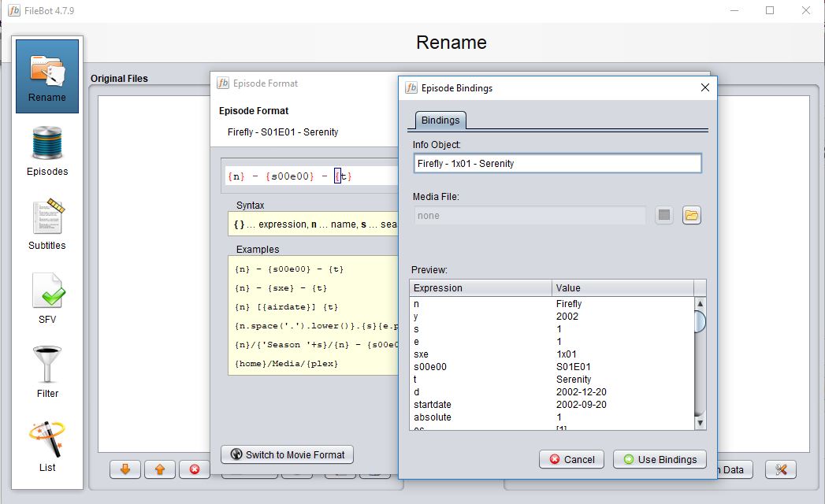Click the preview scrollbar up arrow
825x504 pixels.
tap(700, 303)
